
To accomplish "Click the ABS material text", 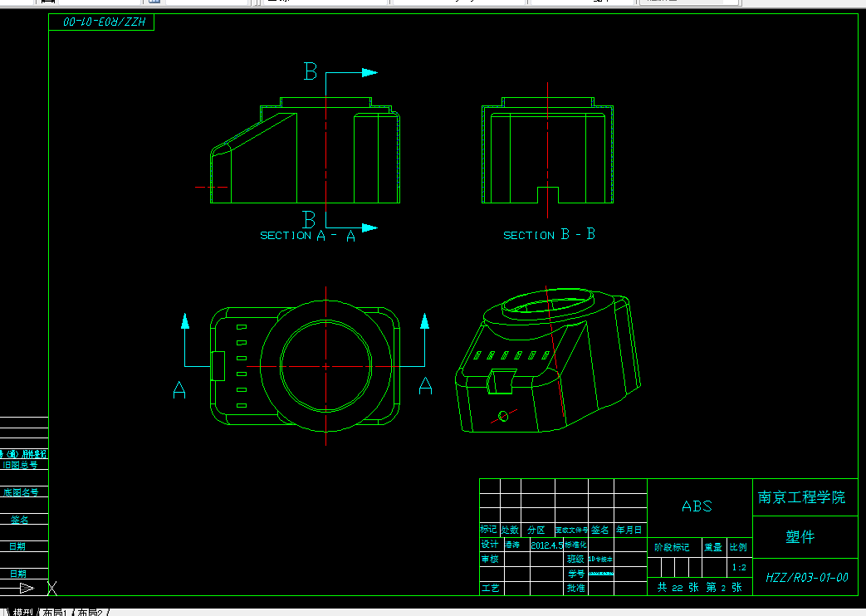I will click(697, 506).
